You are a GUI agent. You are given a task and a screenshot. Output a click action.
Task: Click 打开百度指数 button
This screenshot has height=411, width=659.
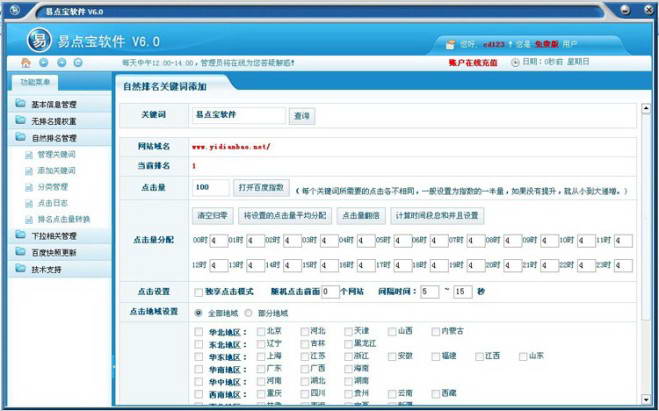coord(261,187)
